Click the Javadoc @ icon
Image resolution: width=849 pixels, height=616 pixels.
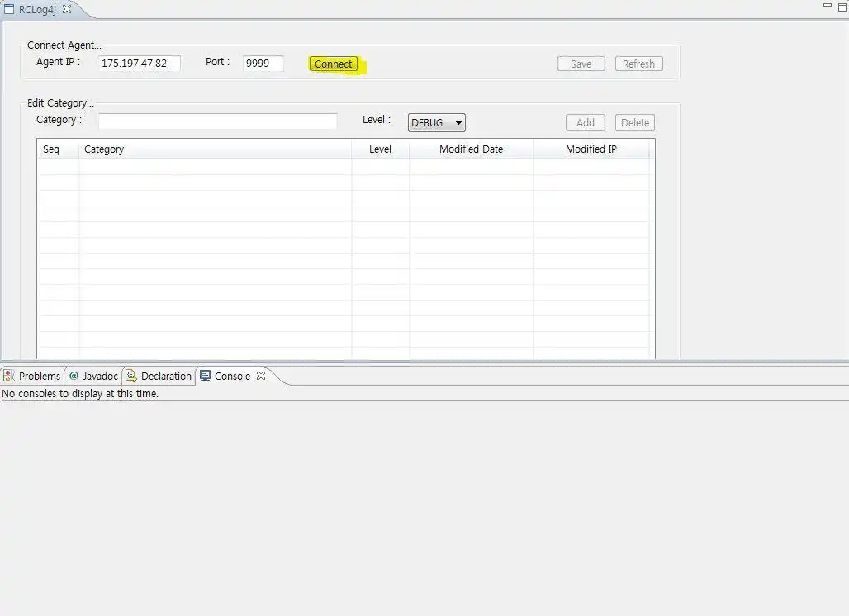coord(74,375)
